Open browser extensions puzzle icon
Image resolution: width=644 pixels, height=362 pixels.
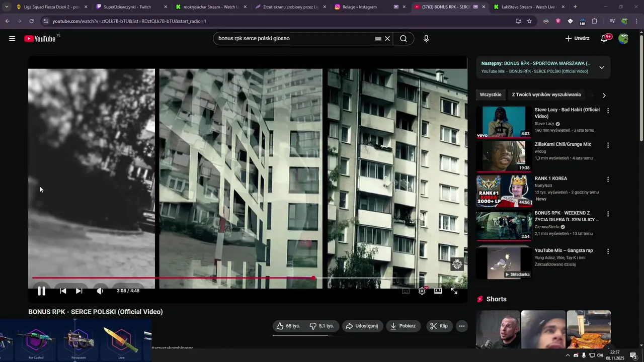[x=595, y=21]
